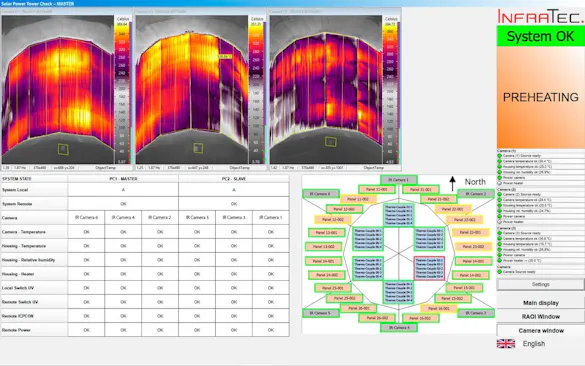The image size is (585, 366).
Task: Select the yellow ROI square in the left thermal image
Action: tap(63, 149)
